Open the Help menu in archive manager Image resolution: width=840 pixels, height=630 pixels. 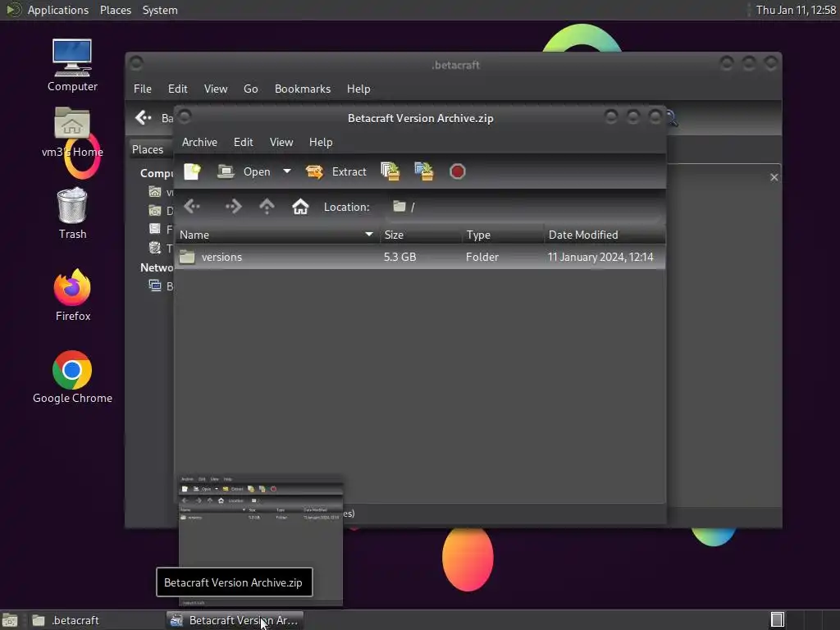click(321, 143)
